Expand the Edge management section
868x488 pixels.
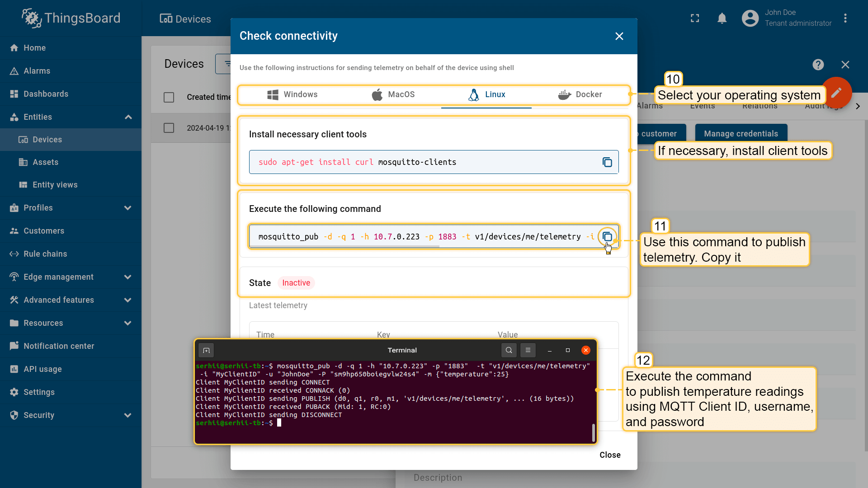click(127, 277)
